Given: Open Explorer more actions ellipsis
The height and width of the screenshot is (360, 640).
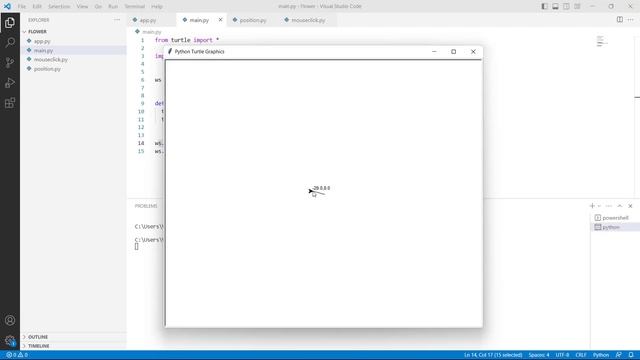Looking at the screenshot, I should coord(117,20).
